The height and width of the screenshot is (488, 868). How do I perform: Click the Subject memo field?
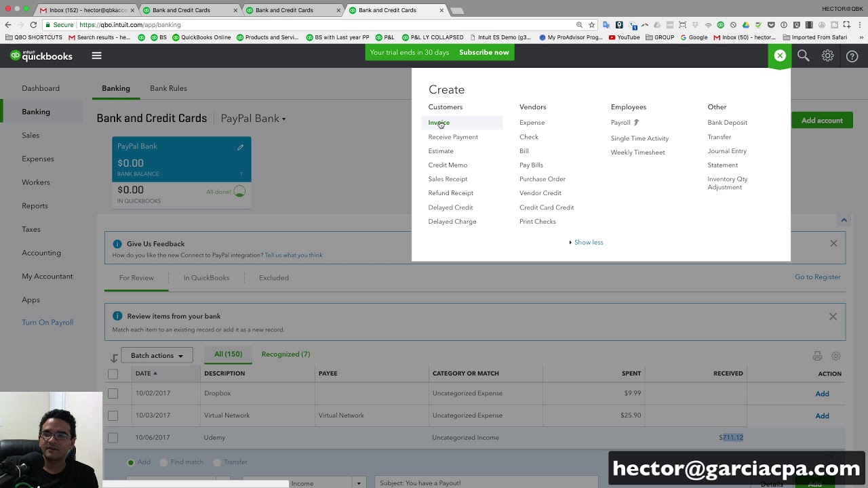[486, 483]
